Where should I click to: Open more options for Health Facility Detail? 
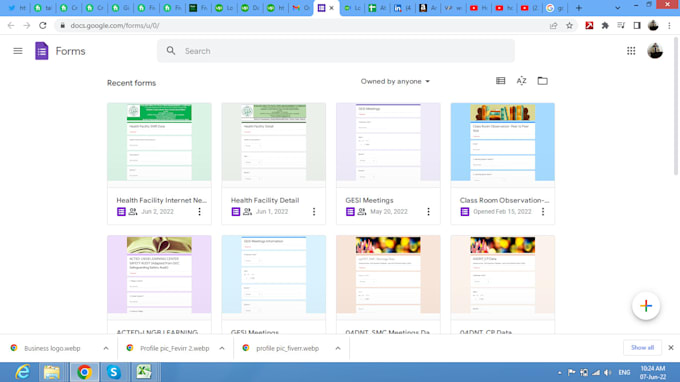(314, 212)
